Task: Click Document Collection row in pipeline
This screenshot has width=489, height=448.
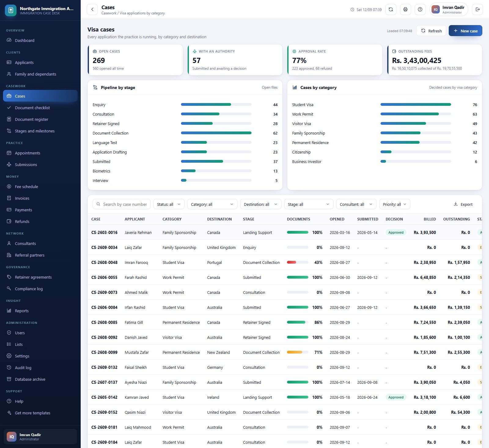Action: [185, 133]
